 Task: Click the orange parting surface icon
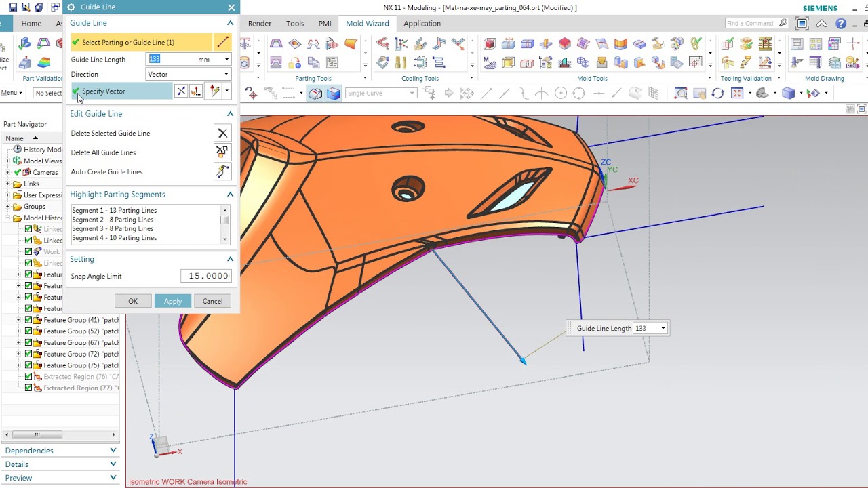[351, 44]
